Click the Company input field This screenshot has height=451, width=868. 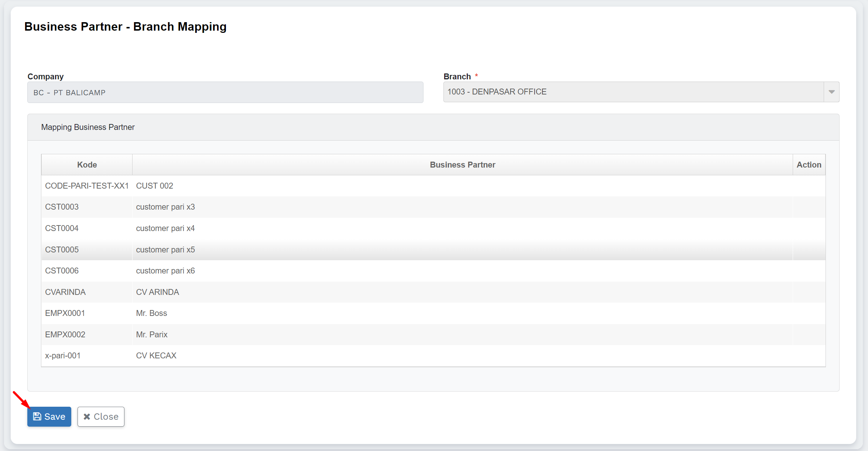click(x=225, y=93)
